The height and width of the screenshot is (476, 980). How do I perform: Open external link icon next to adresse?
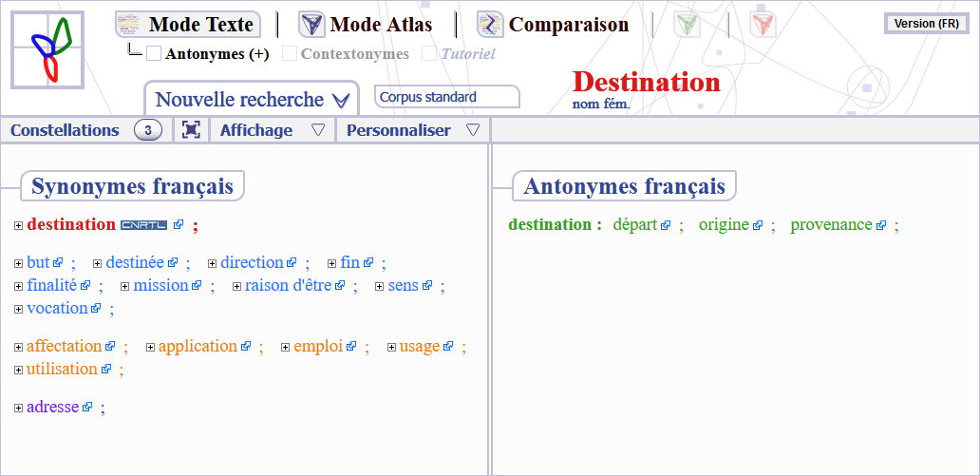pos(87,408)
